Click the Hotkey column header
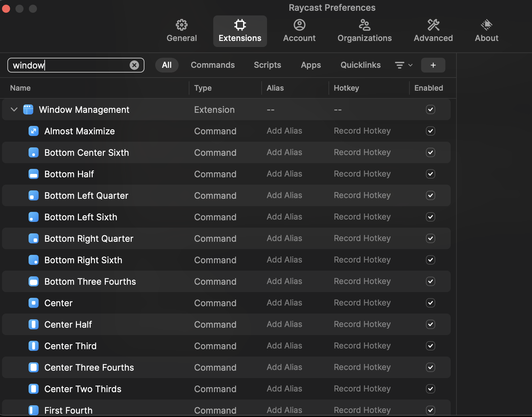Image resolution: width=532 pixels, height=417 pixels. pyautogui.click(x=346, y=88)
